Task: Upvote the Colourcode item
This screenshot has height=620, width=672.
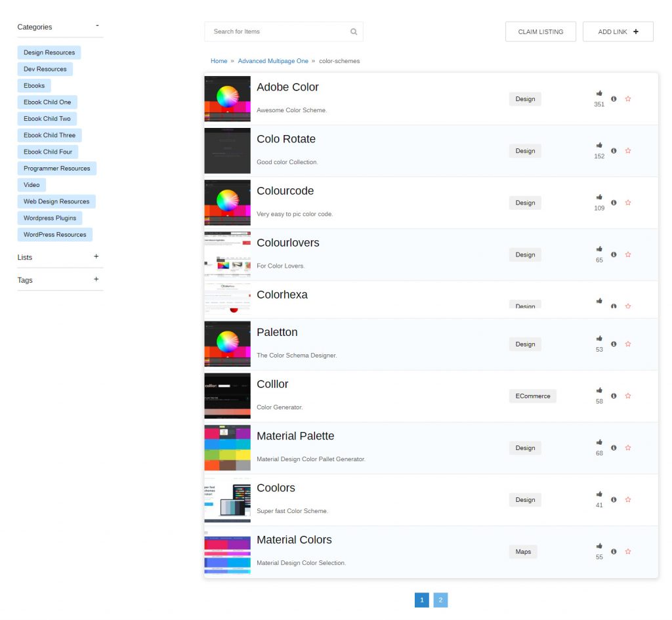Action: tap(599, 197)
